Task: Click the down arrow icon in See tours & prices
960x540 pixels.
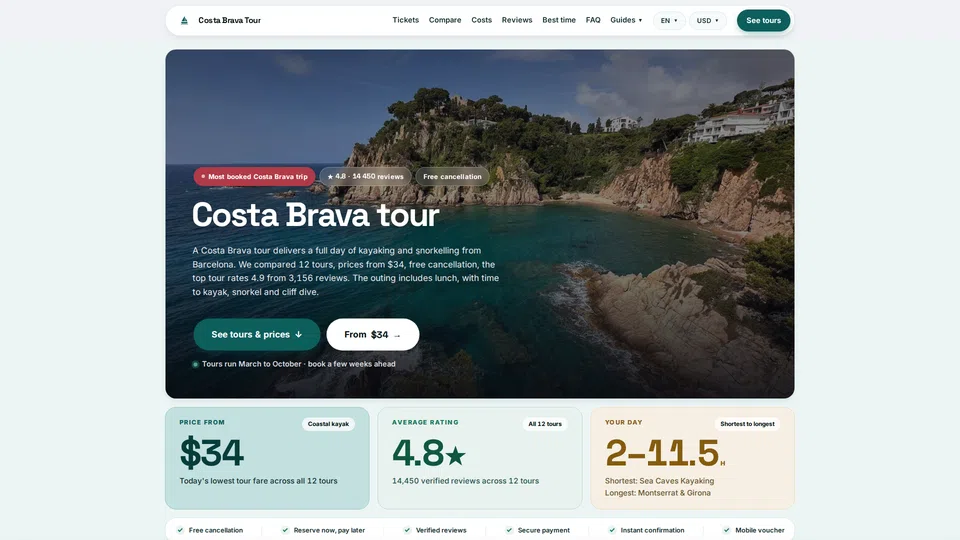Action: point(299,334)
